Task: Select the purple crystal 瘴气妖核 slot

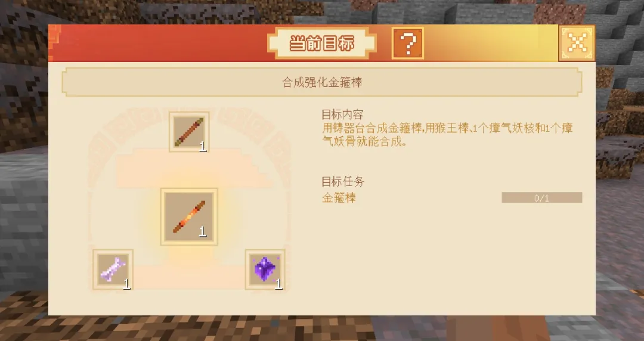Action: (x=265, y=269)
